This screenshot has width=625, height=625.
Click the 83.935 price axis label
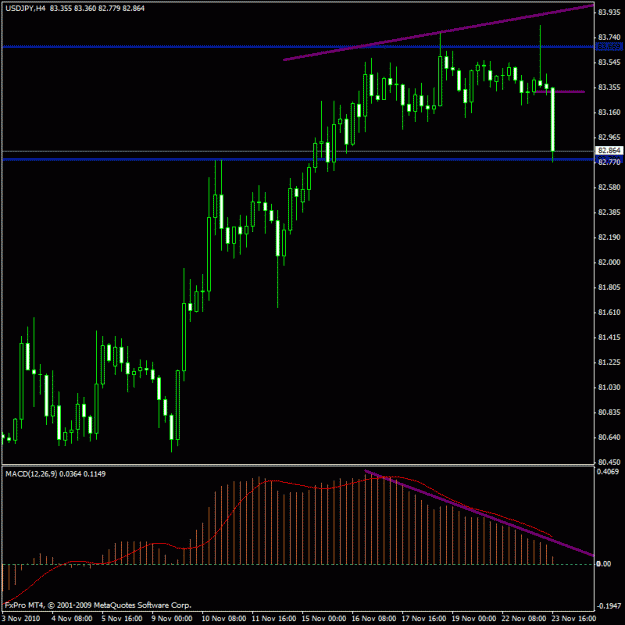coord(609,13)
